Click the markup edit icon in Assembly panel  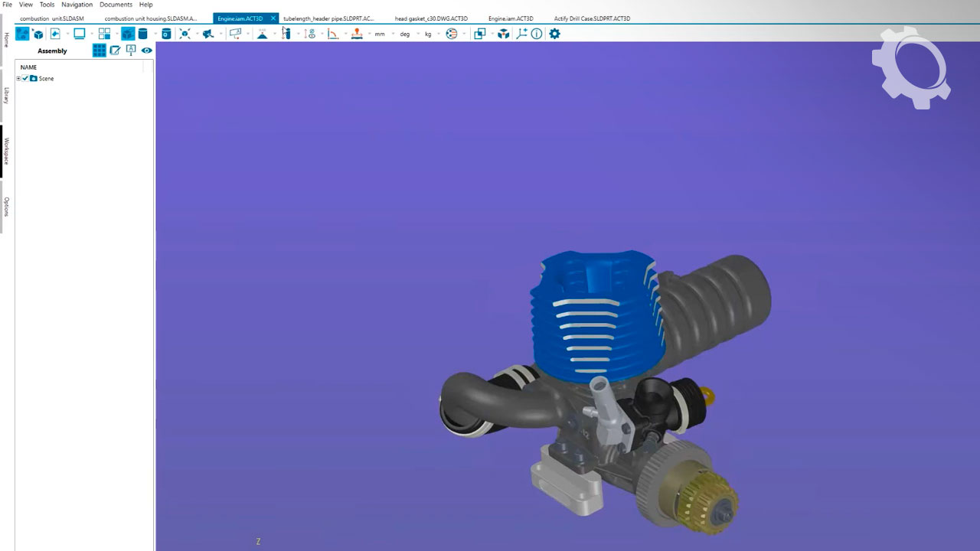115,51
